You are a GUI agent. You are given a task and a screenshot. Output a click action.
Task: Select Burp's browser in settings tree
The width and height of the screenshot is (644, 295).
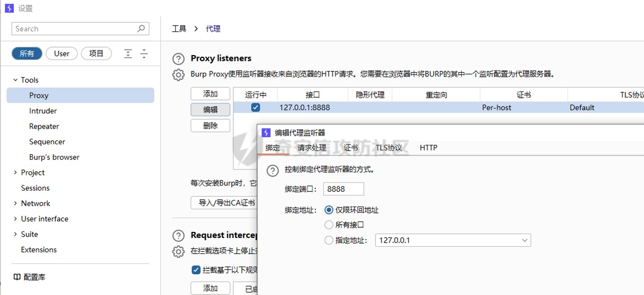54,157
